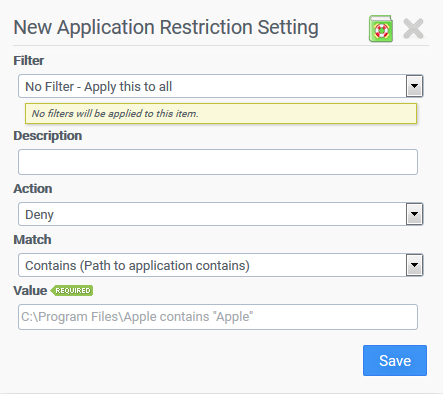Open the green help book icon
443x394 pixels.
[x=381, y=29]
